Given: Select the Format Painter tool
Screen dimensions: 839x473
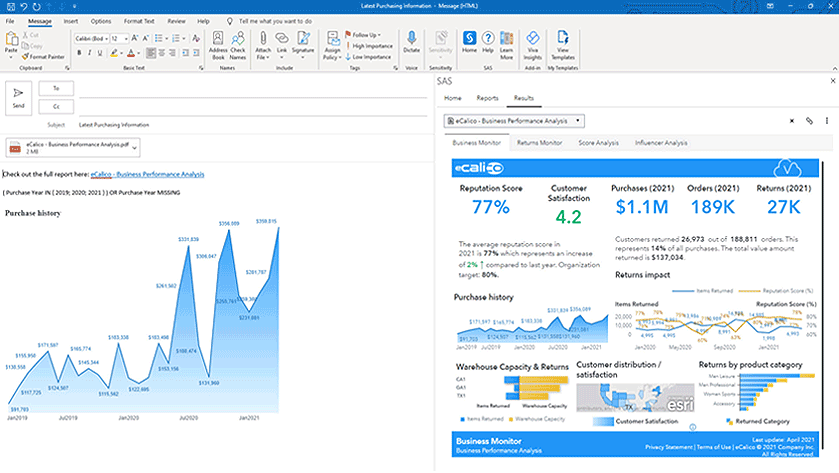Looking at the screenshot, I should (x=43, y=57).
